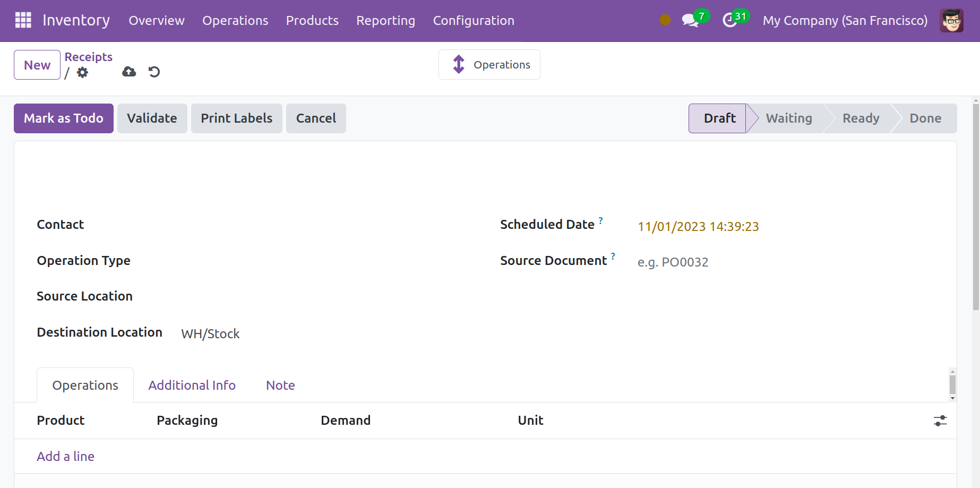
Task: Save record with the cloud upload icon
Action: pos(129,72)
